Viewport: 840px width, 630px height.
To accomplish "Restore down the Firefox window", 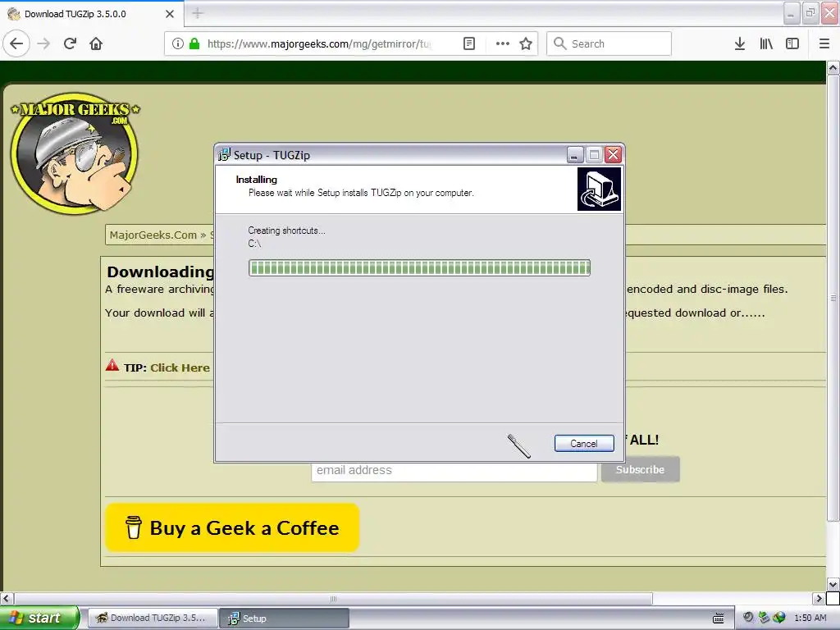I will point(810,13).
